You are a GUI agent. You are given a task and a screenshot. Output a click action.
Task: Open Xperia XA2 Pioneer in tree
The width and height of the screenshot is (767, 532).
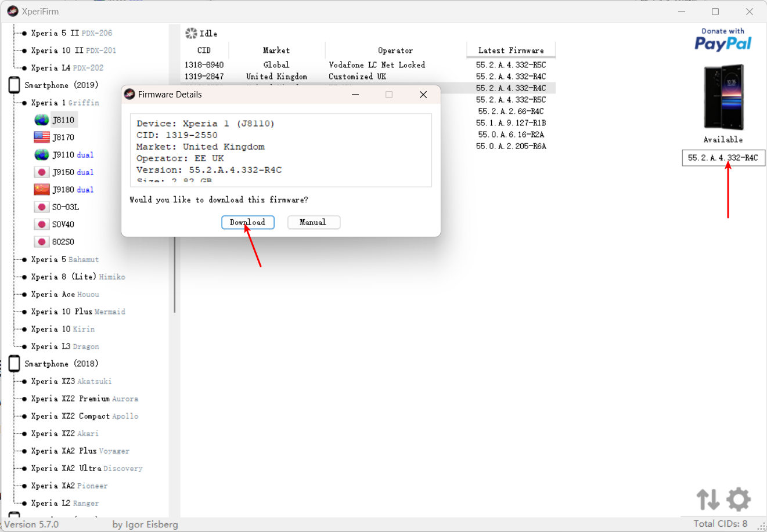(x=69, y=486)
